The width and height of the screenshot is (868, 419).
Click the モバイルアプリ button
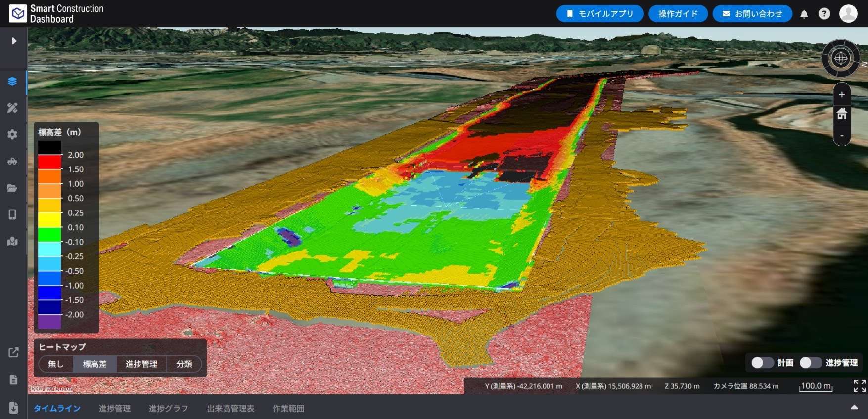pos(599,14)
